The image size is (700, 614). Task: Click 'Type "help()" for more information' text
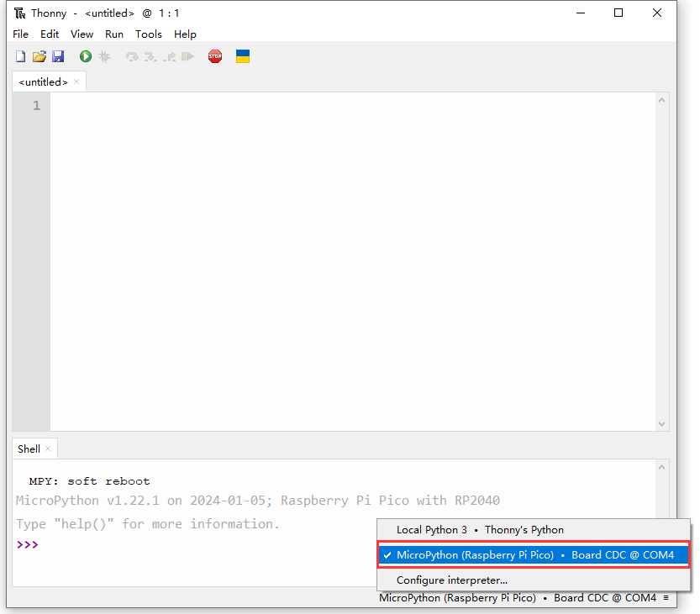click(148, 524)
